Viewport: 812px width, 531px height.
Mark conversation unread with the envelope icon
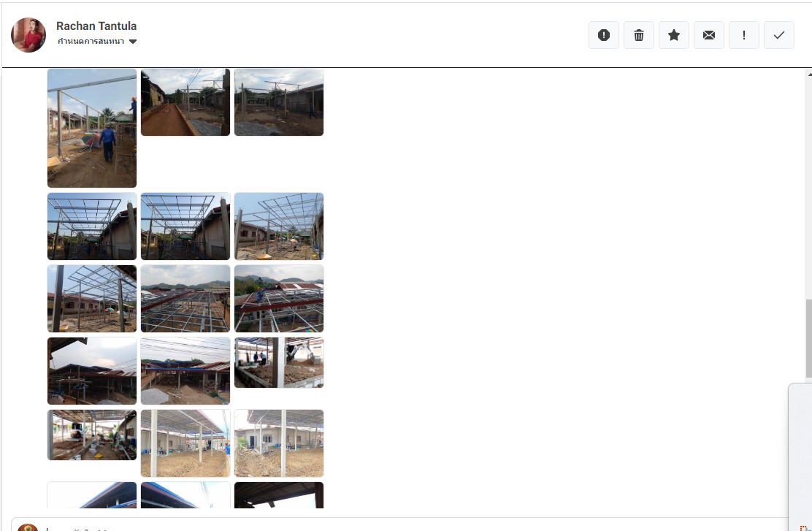pyautogui.click(x=708, y=35)
